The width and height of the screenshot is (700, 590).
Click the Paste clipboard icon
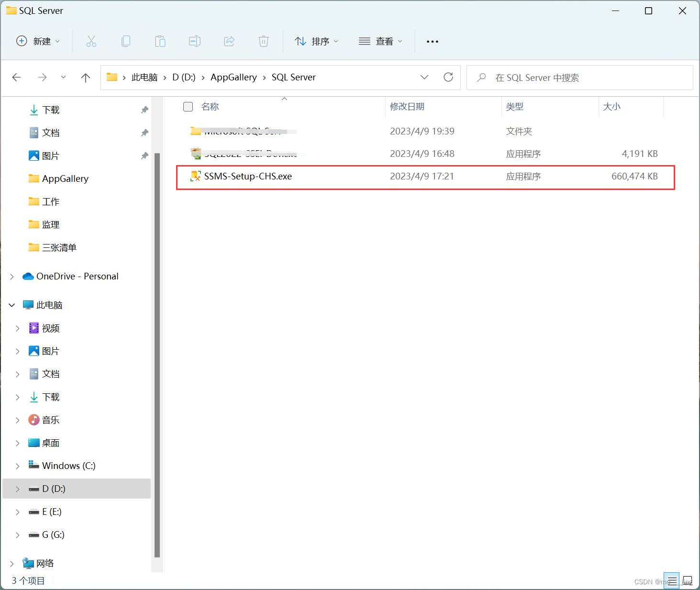pos(160,41)
